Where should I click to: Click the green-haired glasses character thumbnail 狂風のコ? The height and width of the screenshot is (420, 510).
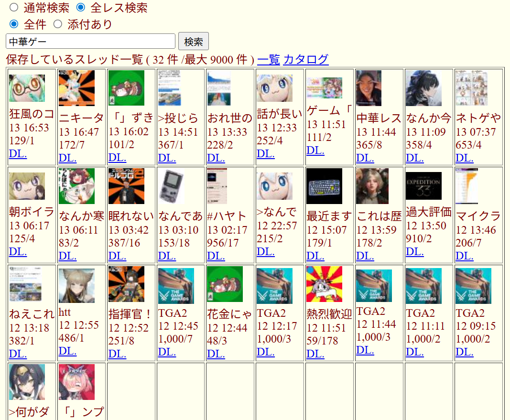[27, 88]
